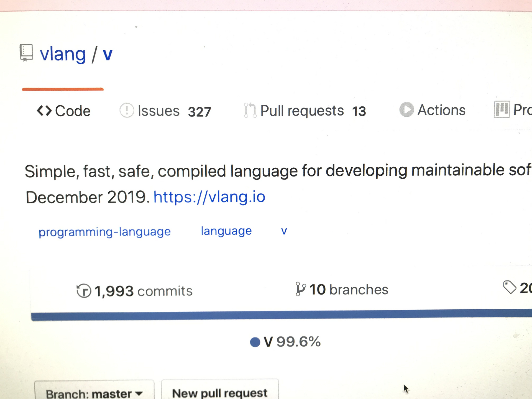Screen dimensions: 532x399
Task: Select the language topic tag
Action: pyautogui.click(x=226, y=231)
